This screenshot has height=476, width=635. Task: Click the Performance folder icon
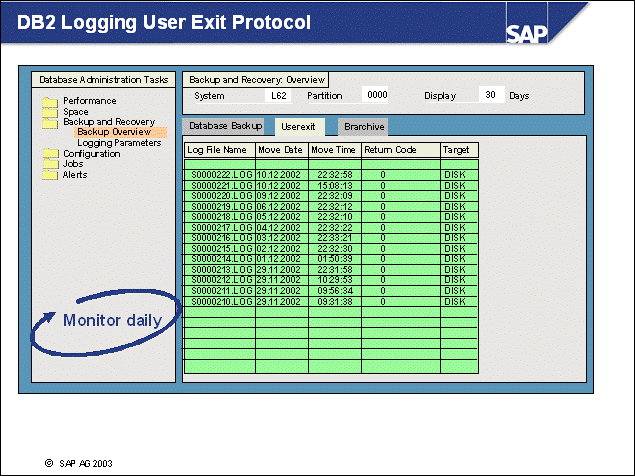point(49,101)
